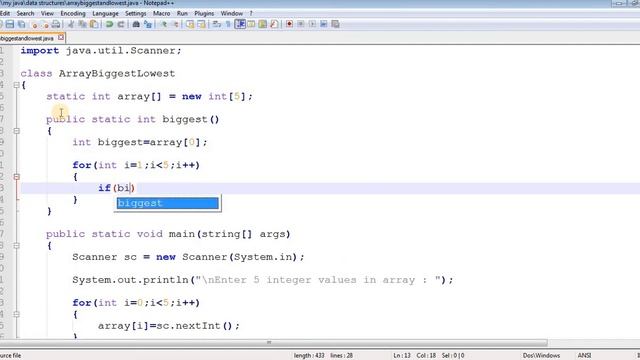640x360 pixels.
Task: Toggle synchronize horizontal scrolling icon
Action: (x=201, y=24)
